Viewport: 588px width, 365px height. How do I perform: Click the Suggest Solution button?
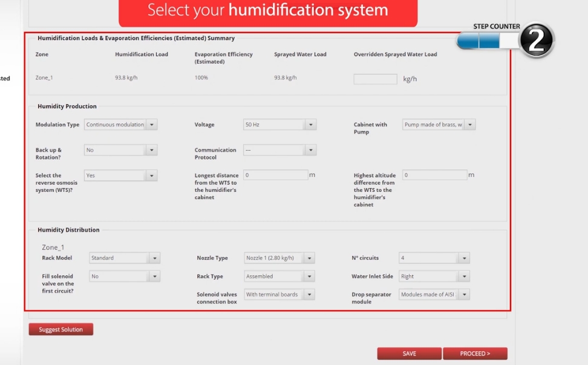60,330
